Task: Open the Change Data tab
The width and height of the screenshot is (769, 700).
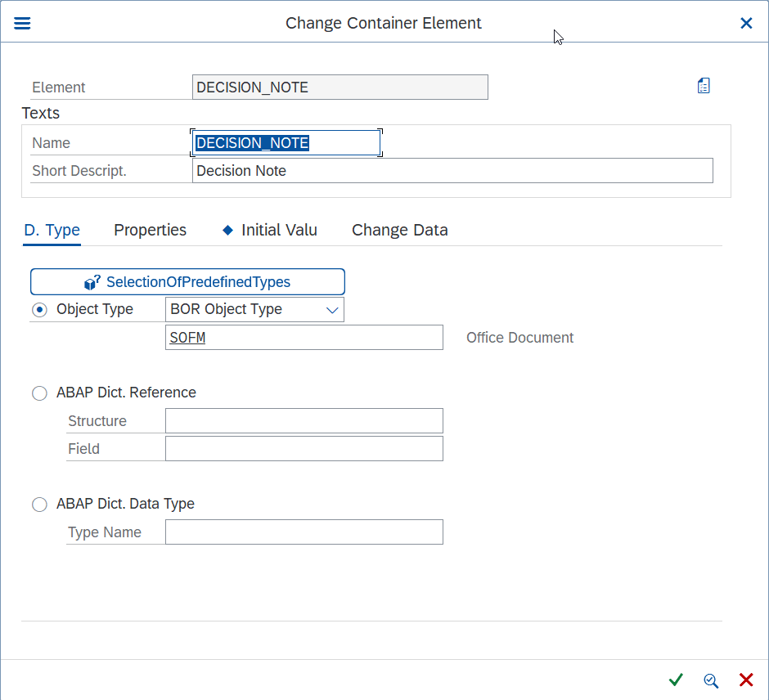Action: (400, 230)
